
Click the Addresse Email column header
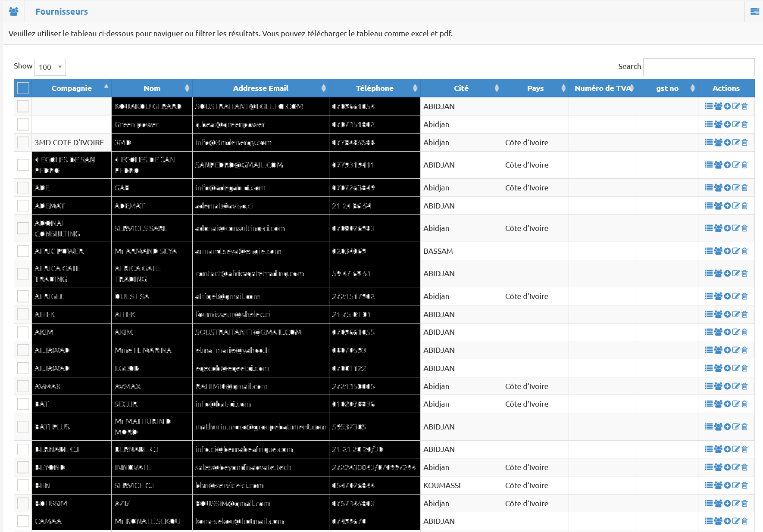point(260,88)
